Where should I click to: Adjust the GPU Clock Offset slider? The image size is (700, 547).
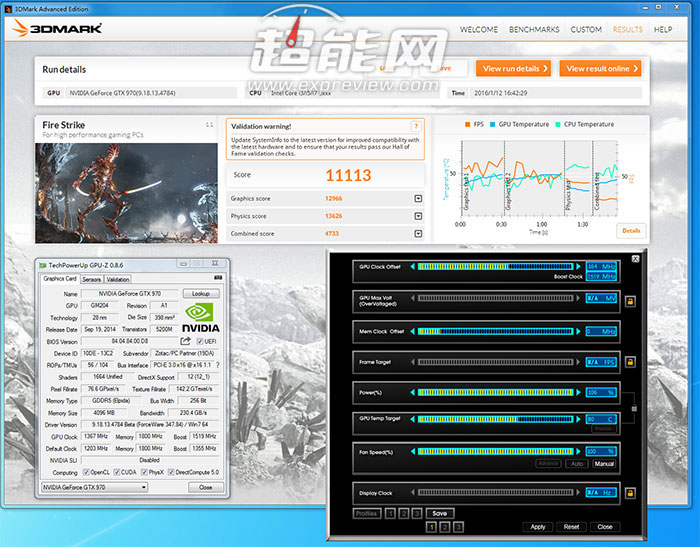(496, 267)
